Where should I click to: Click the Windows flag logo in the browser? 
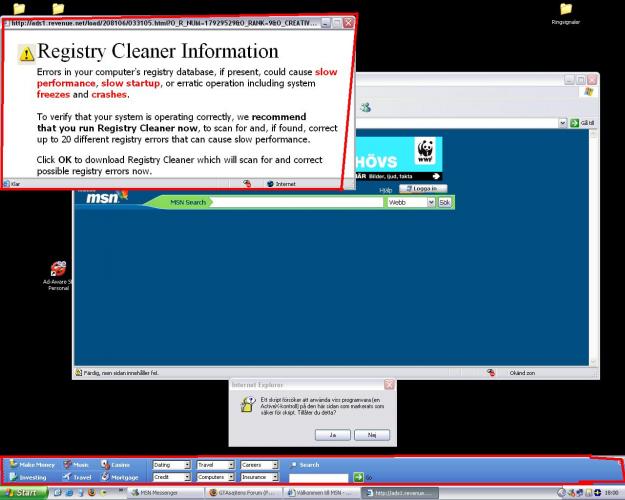tap(589, 92)
